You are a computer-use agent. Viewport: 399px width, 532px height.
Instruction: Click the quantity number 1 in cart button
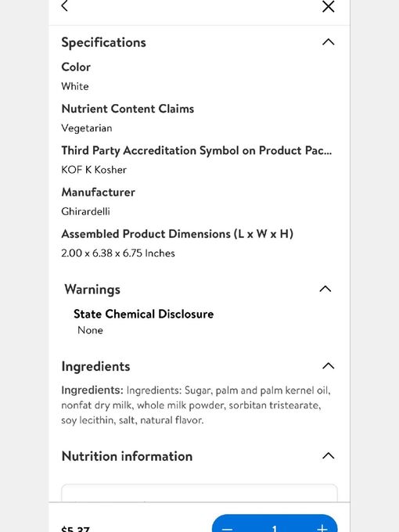275,529
